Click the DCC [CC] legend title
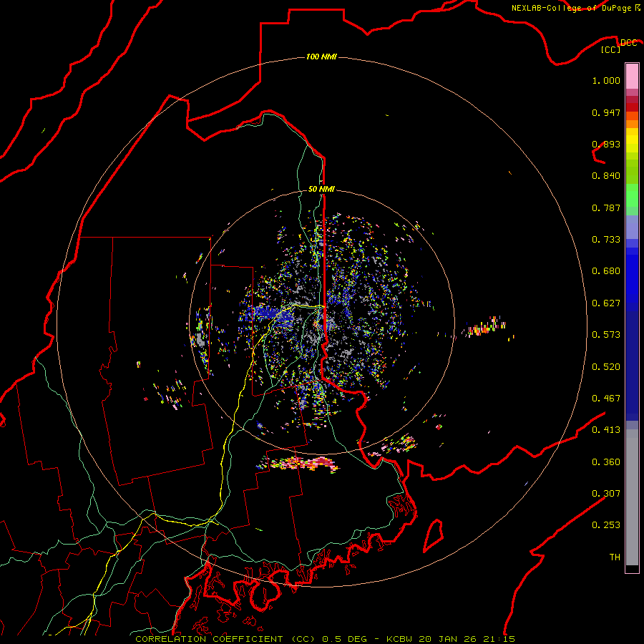This screenshot has width=644, height=644. tap(618, 46)
